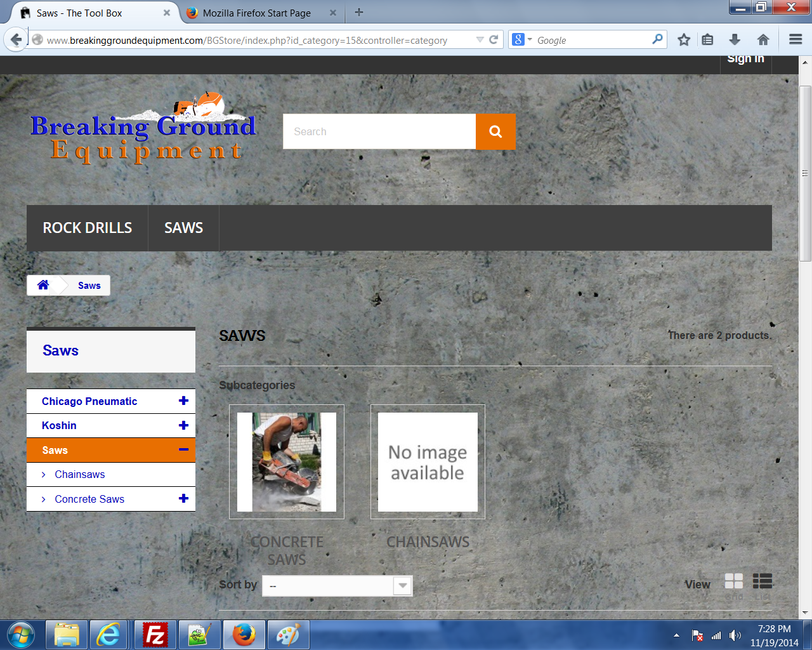Click the Breaking Ground Equipment logo

tap(143, 129)
